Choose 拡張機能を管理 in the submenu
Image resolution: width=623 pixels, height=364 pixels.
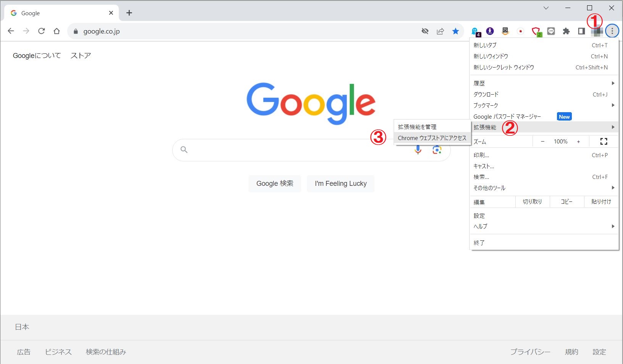[432, 127]
